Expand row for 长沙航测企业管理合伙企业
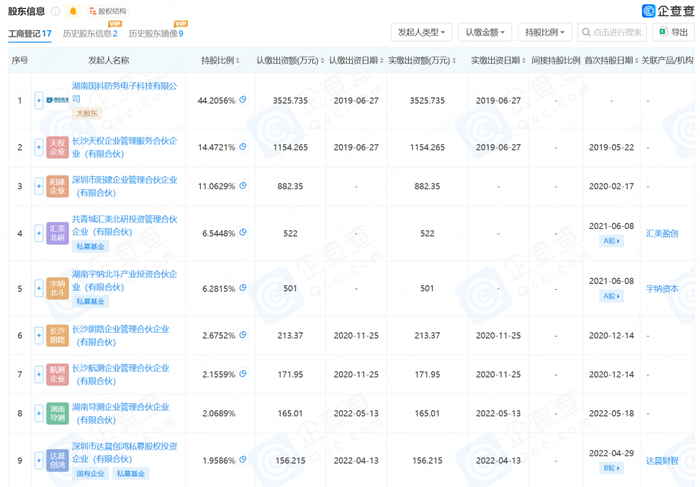 (x=39, y=375)
